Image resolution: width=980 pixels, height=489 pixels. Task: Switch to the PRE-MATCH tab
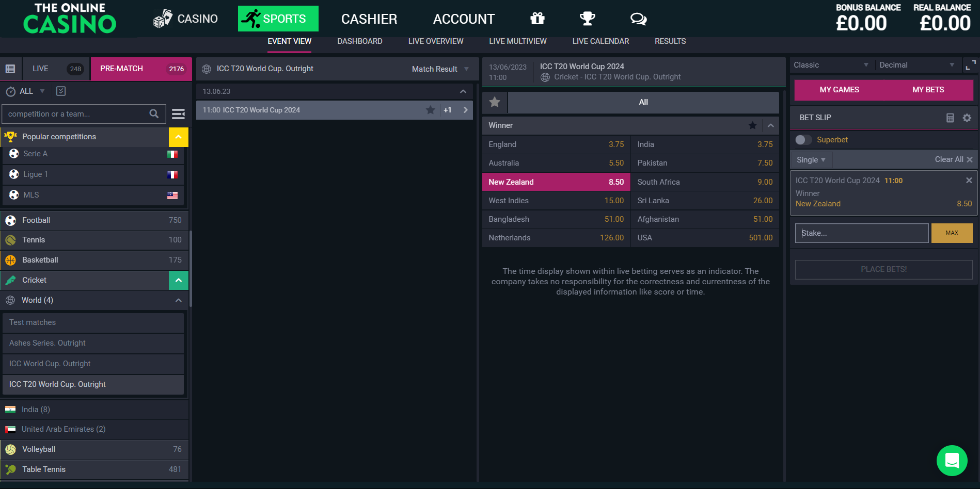[x=141, y=69]
